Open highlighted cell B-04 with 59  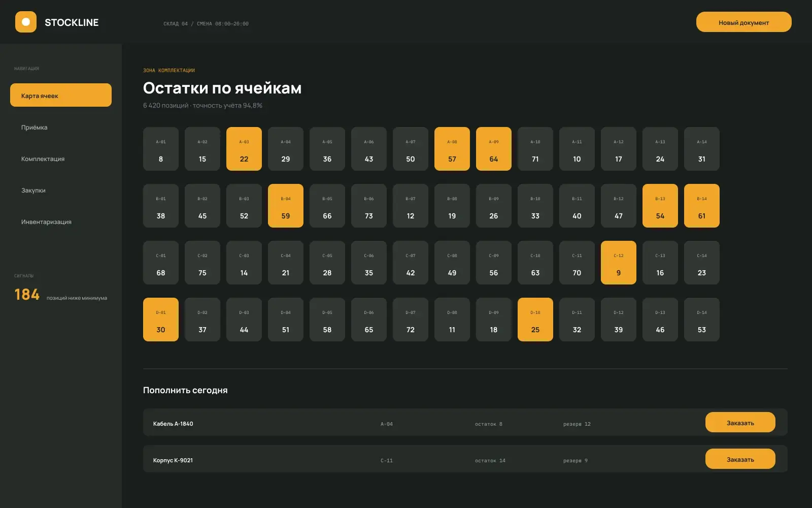[x=286, y=206]
